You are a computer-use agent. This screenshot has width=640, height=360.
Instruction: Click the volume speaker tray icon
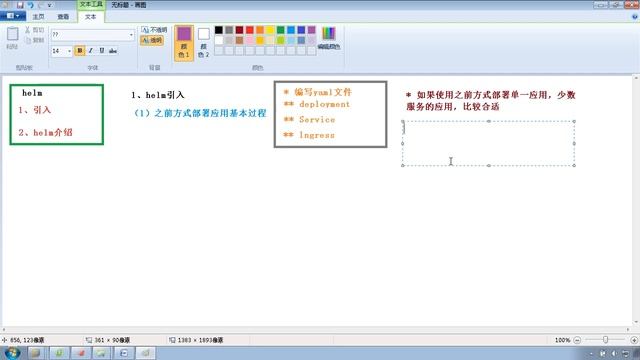coord(613,353)
